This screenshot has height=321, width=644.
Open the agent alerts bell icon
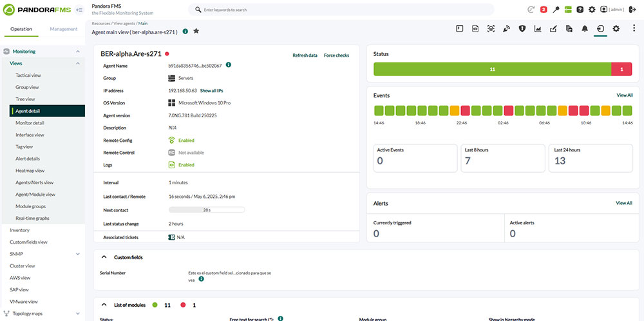(585, 29)
